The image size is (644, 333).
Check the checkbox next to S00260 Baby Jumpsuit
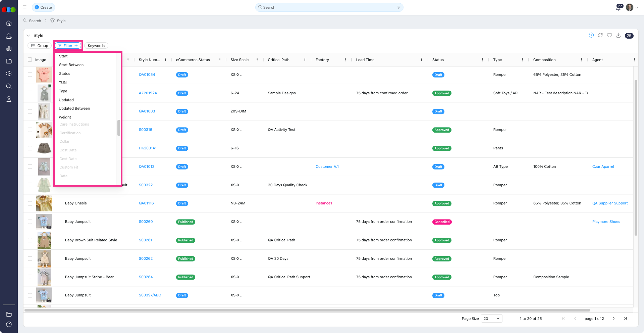(x=30, y=222)
